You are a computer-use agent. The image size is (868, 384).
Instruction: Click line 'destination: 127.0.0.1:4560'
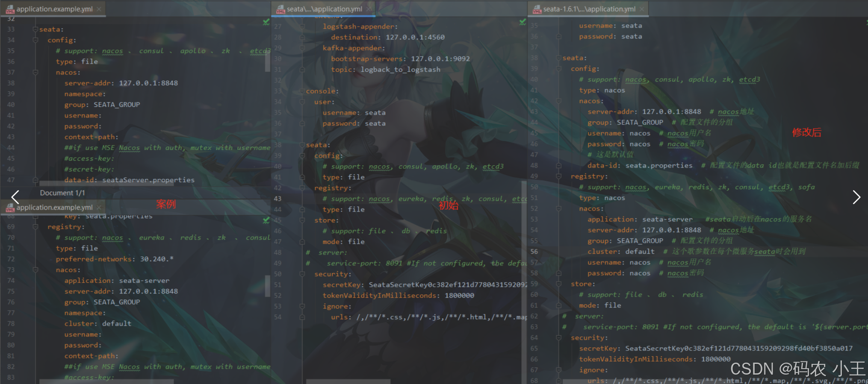(x=388, y=38)
